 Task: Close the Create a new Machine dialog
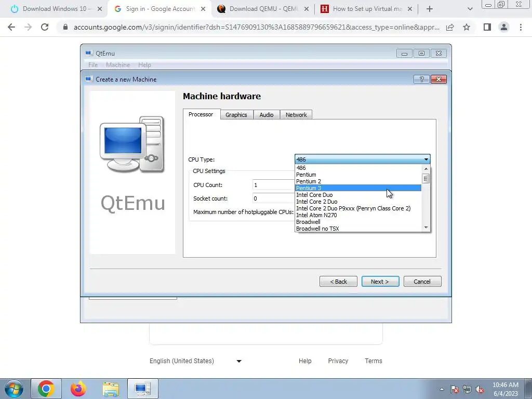click(x=438, y=79)
